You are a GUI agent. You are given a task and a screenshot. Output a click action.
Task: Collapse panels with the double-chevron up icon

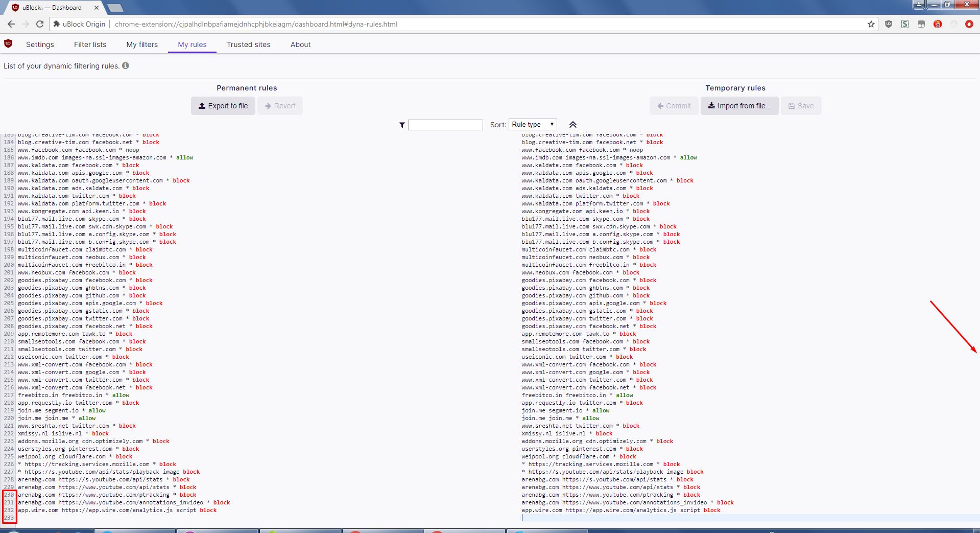click(573, 125)
